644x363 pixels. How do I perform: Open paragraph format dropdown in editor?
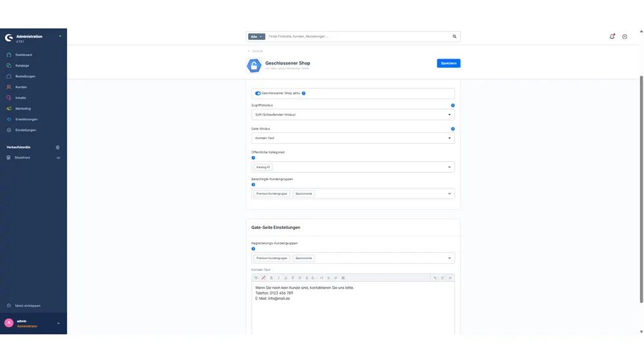(256, 278)
